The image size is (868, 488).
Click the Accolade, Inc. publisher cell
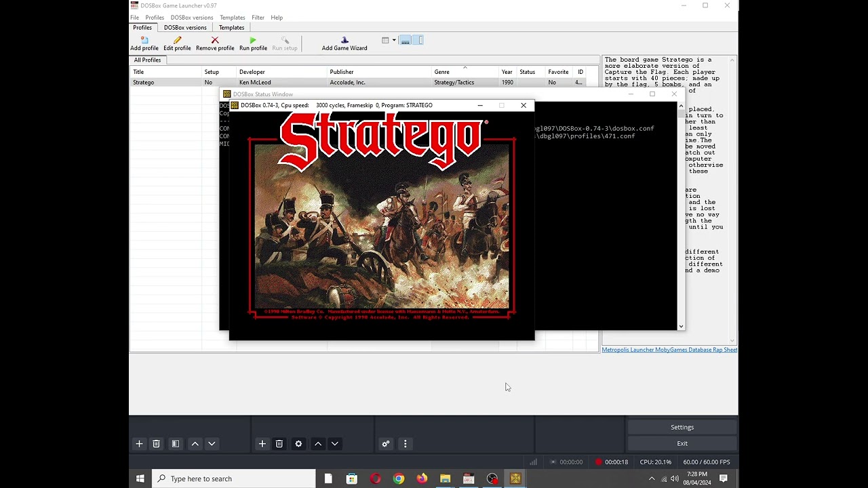tap(348, 83)
